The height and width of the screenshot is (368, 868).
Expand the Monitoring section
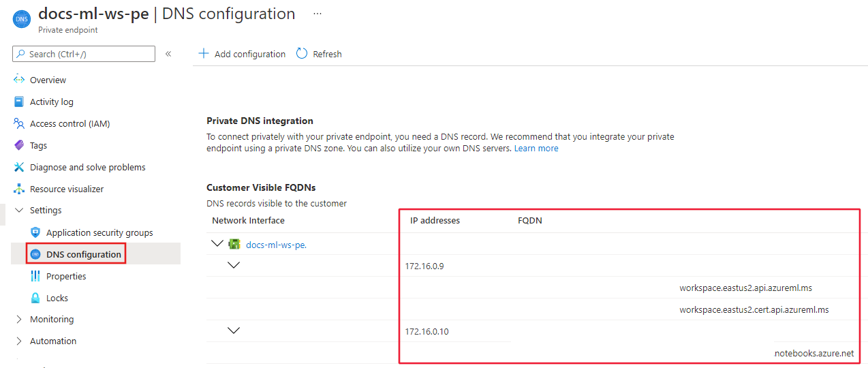pyautogui.click(x=19, y=319)
